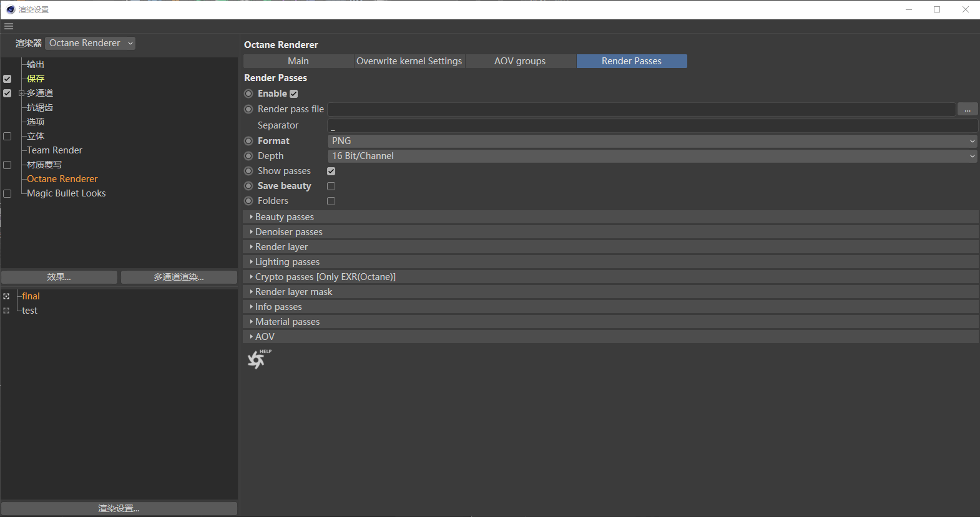This screenshot has width=980, height=517.
Task: Click the animation dot next to Enable
Action: (248, 94)
